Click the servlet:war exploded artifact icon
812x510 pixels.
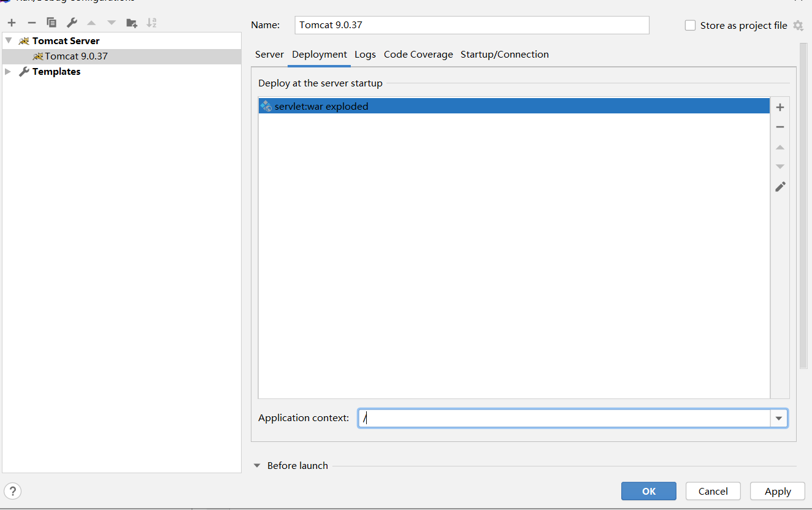coord(266,106)
